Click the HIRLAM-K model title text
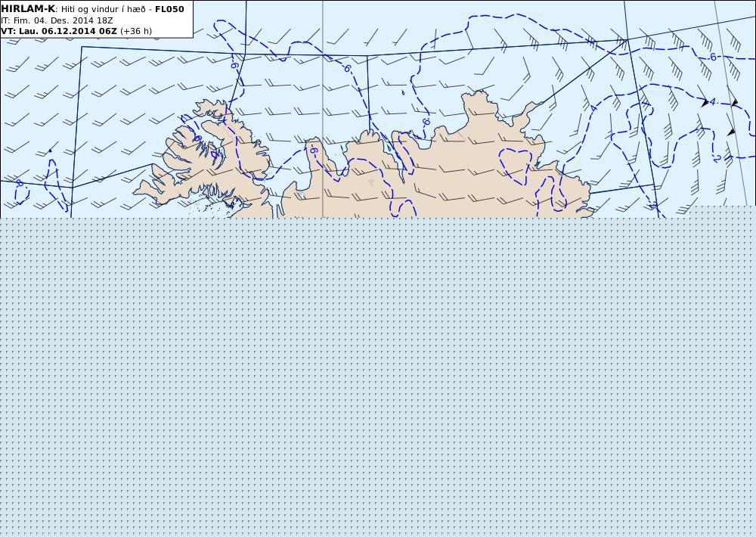756x537 pixels. 28,9
